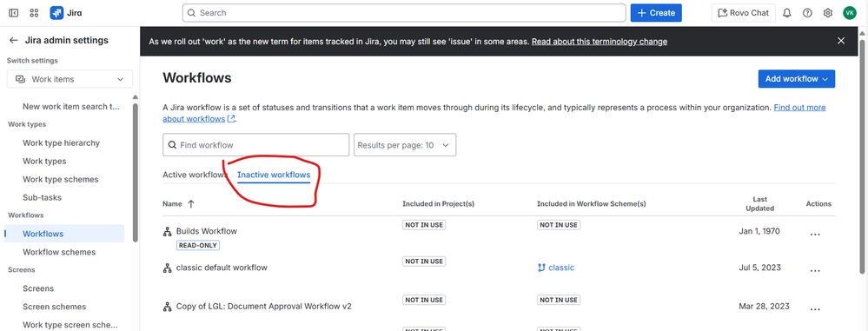Open Work type screen schemes sidebar item

(x=70, y=325)
